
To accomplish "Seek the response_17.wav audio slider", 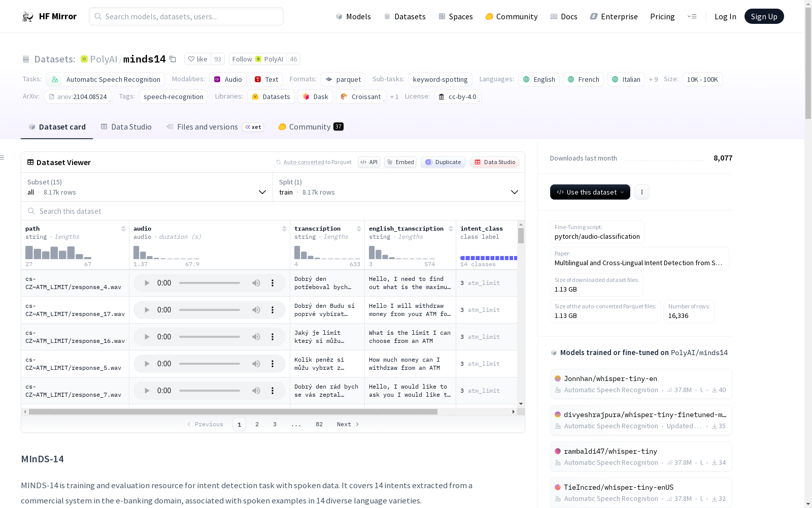I will click(x=210, y=310).
